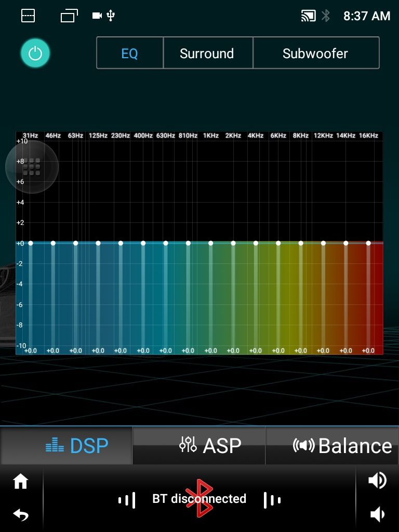Viewport: 399px width, 532px height.
Task: Toggle the DSP power button
Action: click(x=35, y=54)
